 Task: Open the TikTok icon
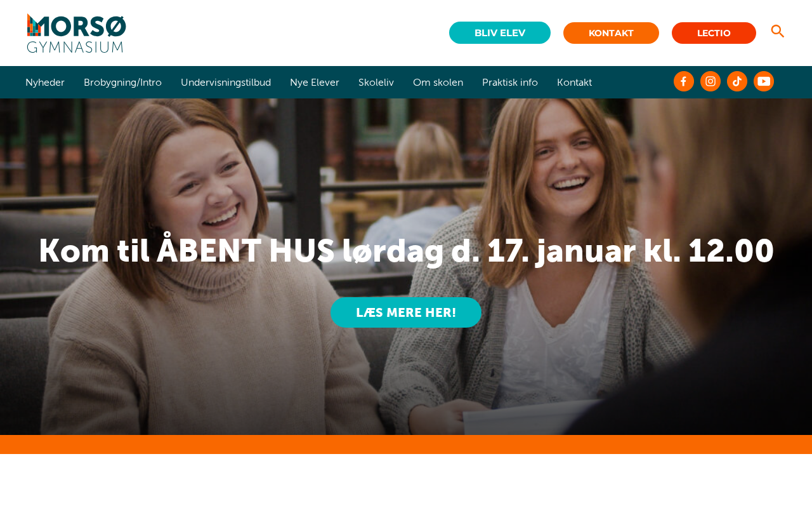[x=737, y=81]
